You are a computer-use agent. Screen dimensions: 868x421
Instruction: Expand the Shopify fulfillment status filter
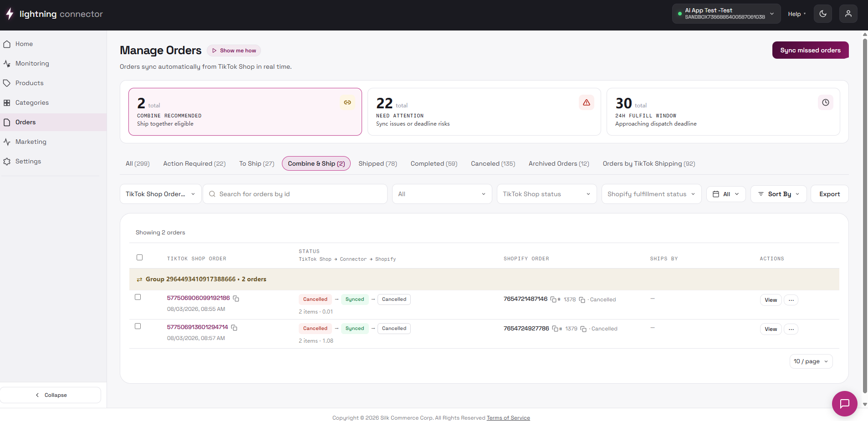point(651,194)
